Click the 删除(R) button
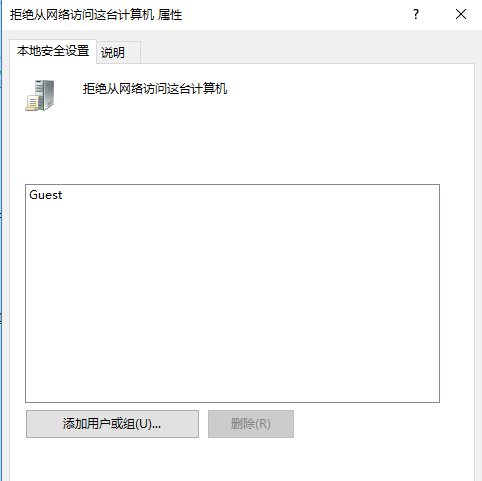The height and width of the screenshot is (481, 482). coord(251,424)
